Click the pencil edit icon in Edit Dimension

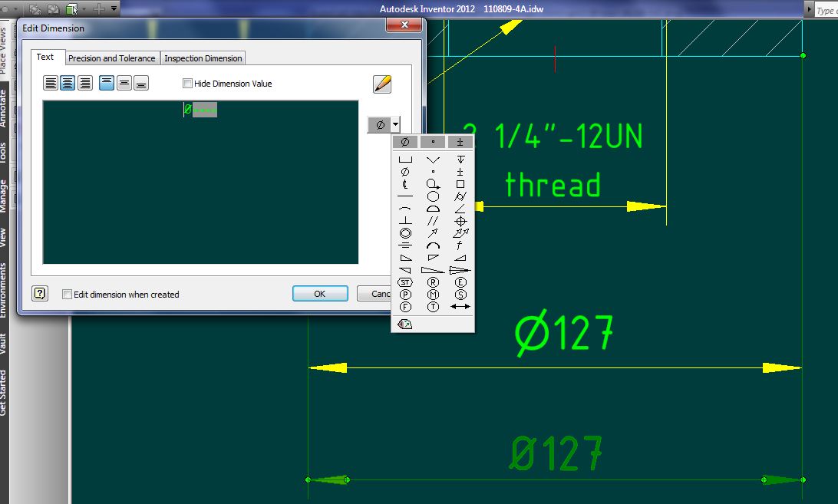coord(382,84)
